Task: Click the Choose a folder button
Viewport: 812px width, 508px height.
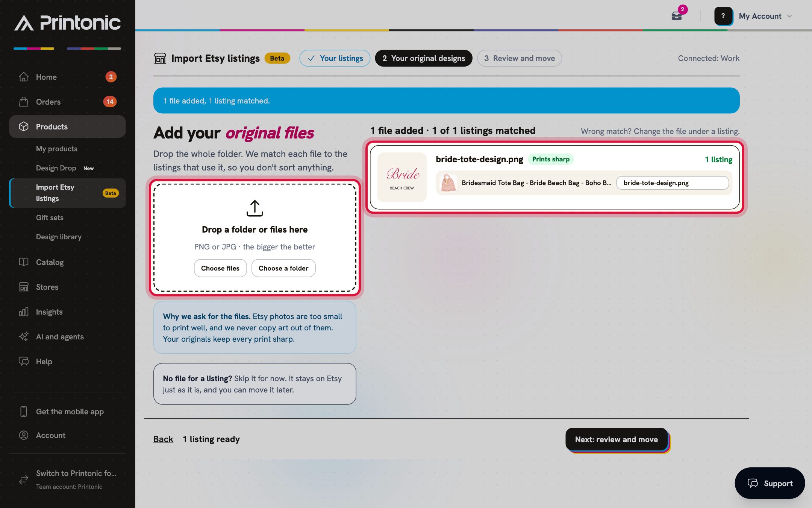Action: click(283, 268)
